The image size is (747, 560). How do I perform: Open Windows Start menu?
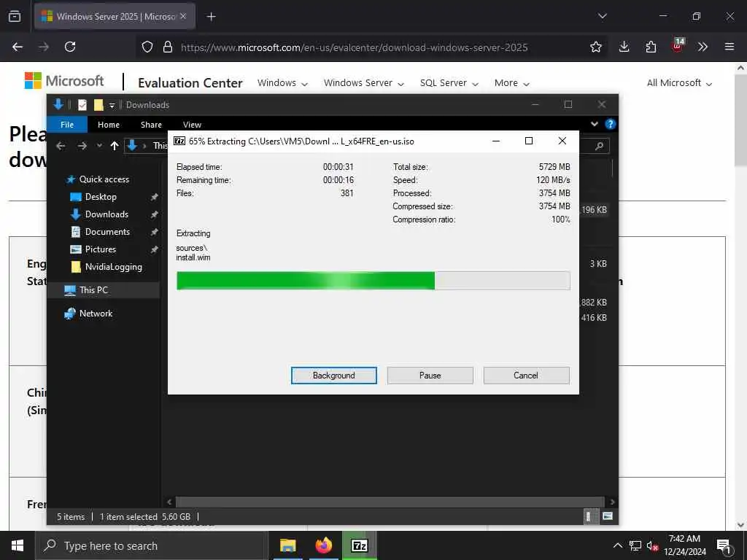point(18,545)
